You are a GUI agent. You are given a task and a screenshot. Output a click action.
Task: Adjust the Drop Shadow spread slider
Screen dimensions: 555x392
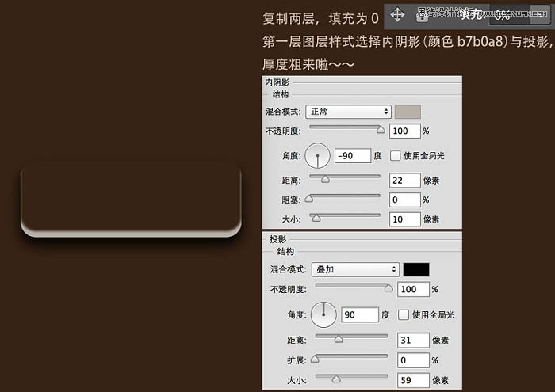(x=315, y=359)
